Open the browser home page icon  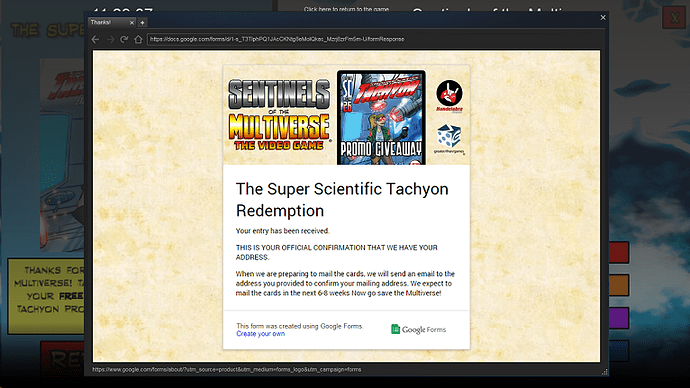coord(138,39)
